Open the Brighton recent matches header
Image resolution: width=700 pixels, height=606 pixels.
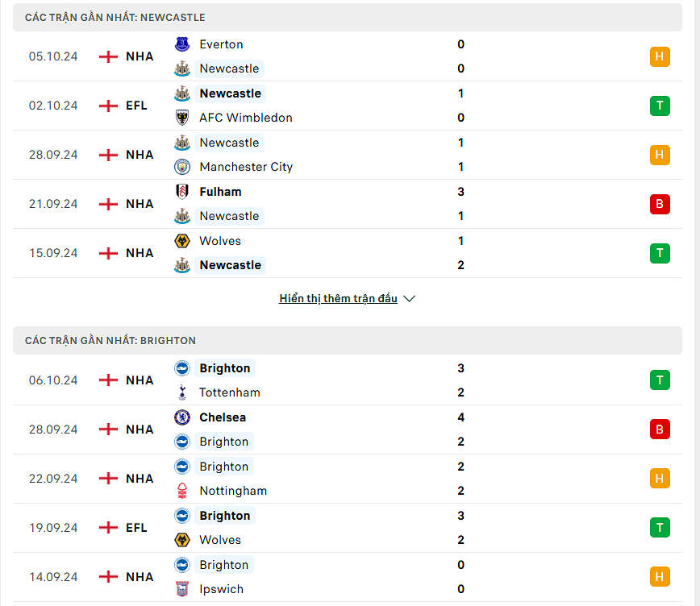coord(110,340)
